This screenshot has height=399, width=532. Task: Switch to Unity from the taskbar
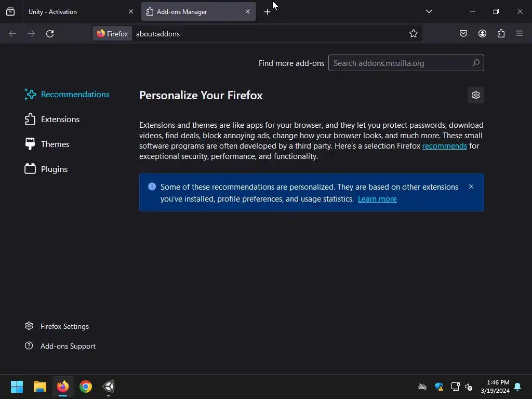point(109,387)
